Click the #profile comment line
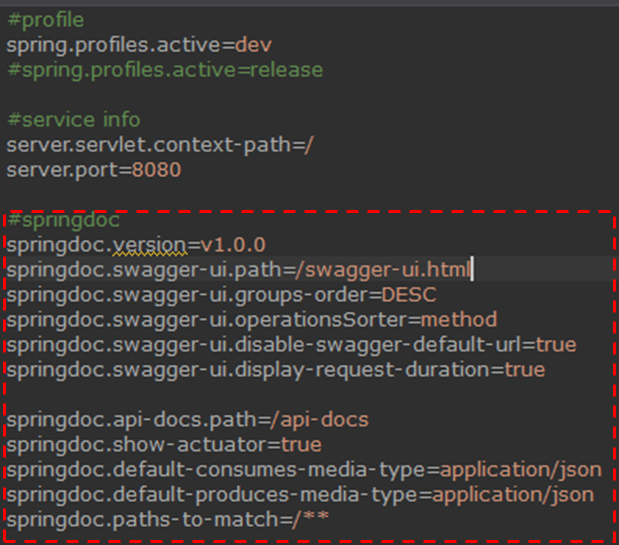Image resolution: width=619 pixels, height=545 pixels. click(45, 21)
